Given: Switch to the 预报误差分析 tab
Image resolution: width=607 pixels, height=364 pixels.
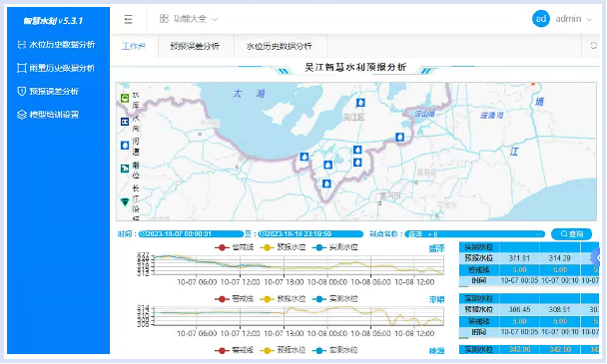Looking at the screenshot, I should [195, 46].
